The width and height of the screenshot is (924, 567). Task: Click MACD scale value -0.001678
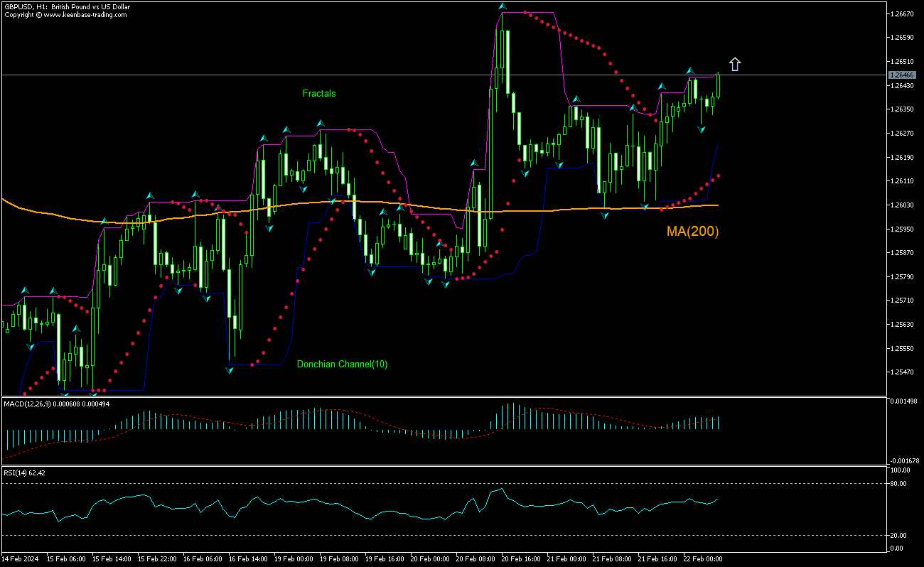[x=903, y=460]
